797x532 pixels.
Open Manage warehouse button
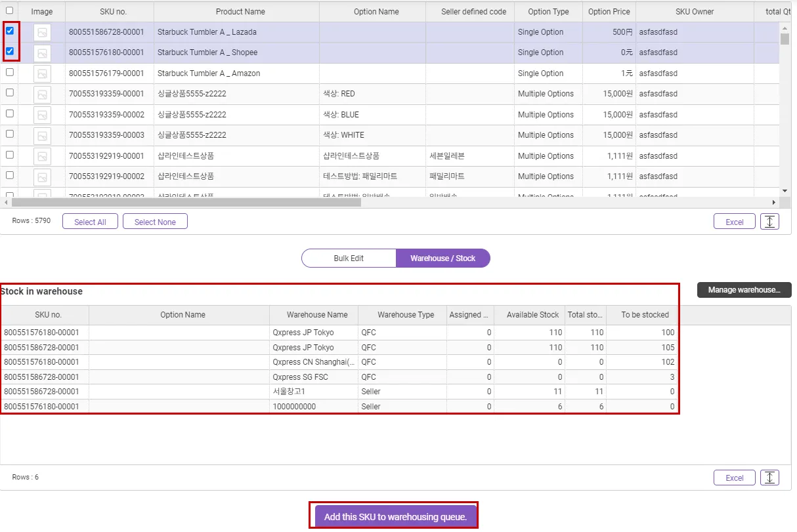[744, 290]
